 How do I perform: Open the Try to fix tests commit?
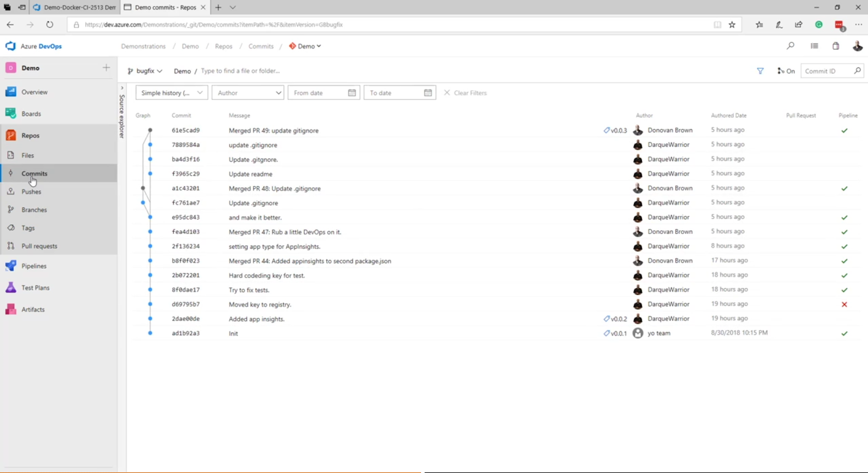pyautogui.click(x=249, y=290)
